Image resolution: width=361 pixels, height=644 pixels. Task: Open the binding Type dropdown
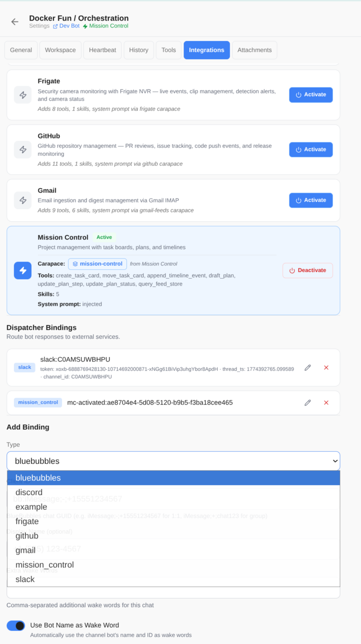pyautogui.click(x=173, y=461)
